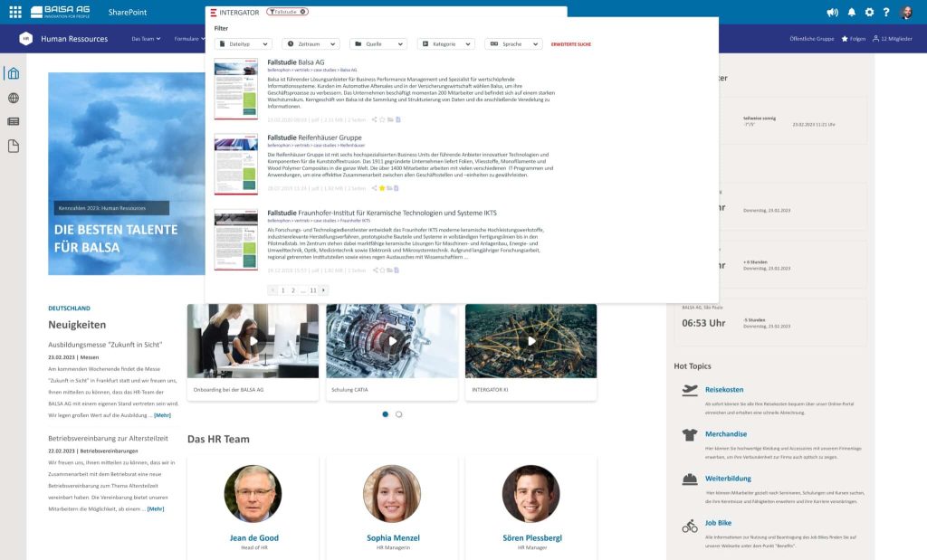Open the Das Team navigation dropdown
Viewport: 927px width, 560px height.
pos(146,39)
